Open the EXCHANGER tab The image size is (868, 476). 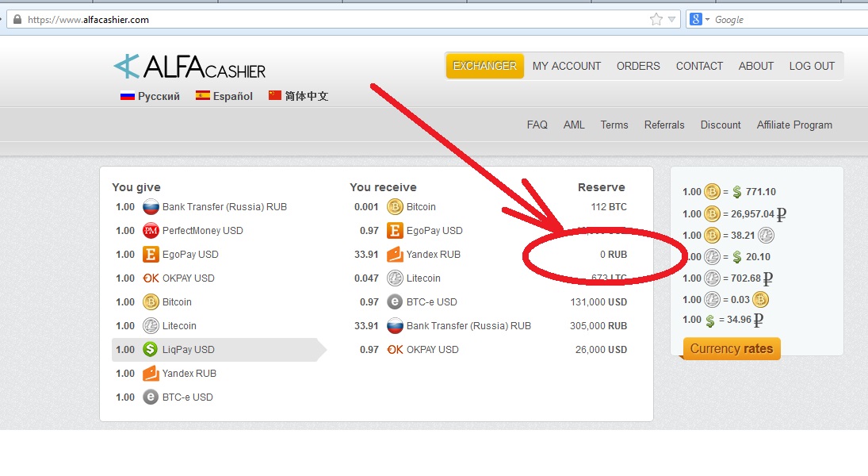(485, 66)
